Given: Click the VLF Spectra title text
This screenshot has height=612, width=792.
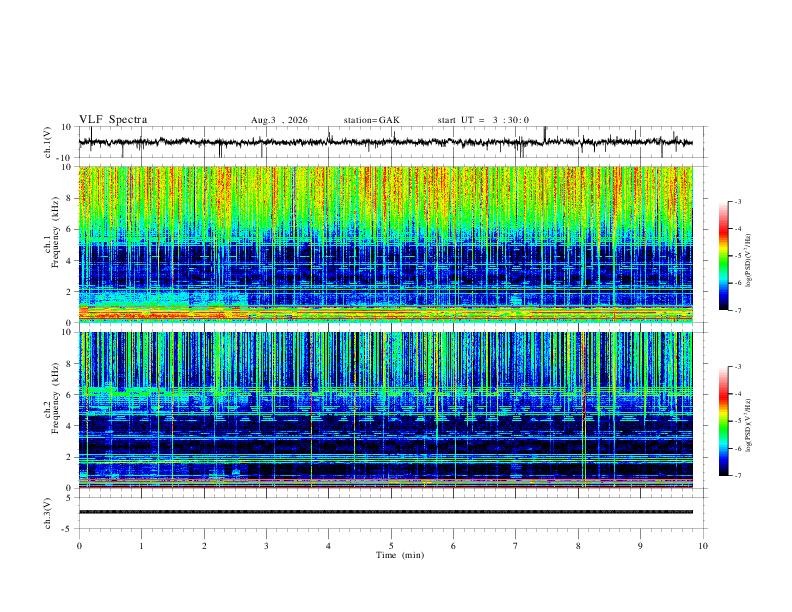Looking at the screenshot, I should [x=113, y=120].
